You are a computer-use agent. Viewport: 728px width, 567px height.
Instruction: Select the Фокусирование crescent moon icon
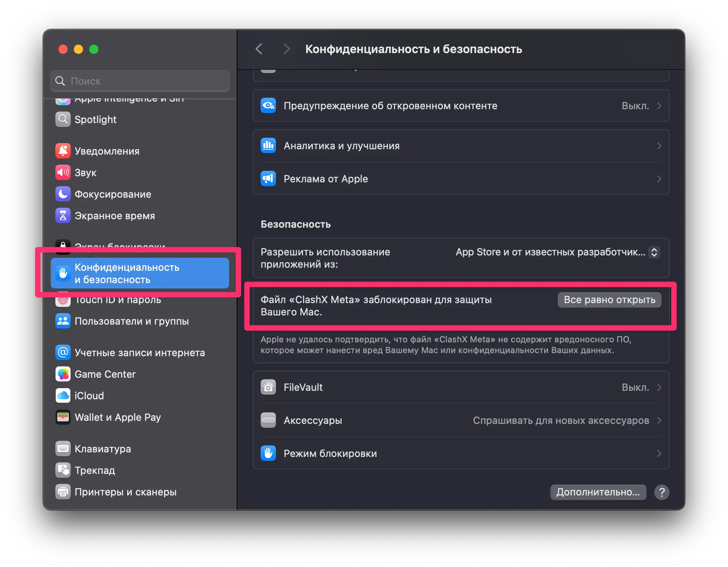click(63, 194)
